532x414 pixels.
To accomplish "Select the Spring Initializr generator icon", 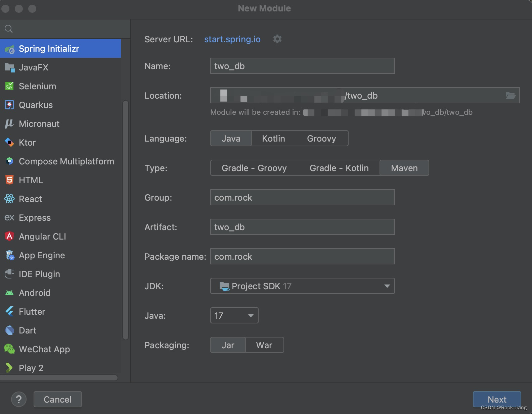I will click(x=9, y=49).
